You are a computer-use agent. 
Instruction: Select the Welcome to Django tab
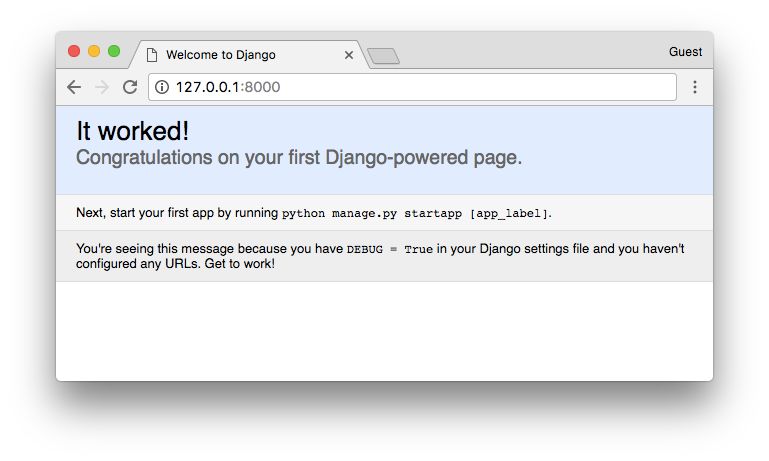(248, 54)
